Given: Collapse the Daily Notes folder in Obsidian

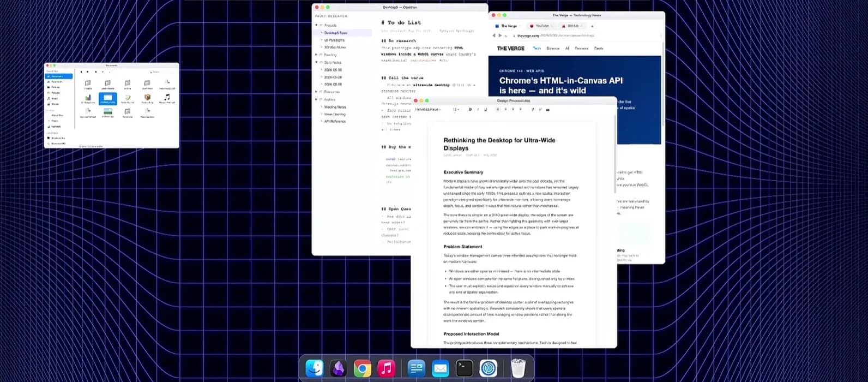Looking at the screenshot, I should point(316,62).
